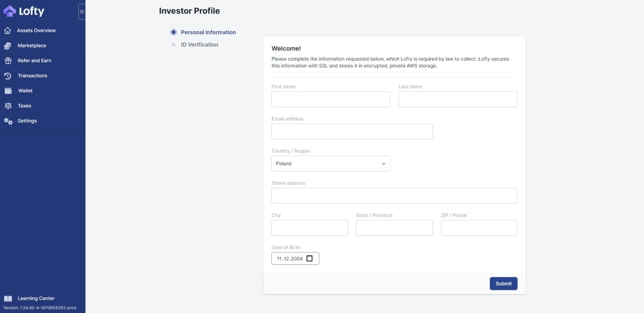The height and width of the screenshot is (313, 644).
Task: Collapse the sidebar with double chevron
Action: coord(82,12)
